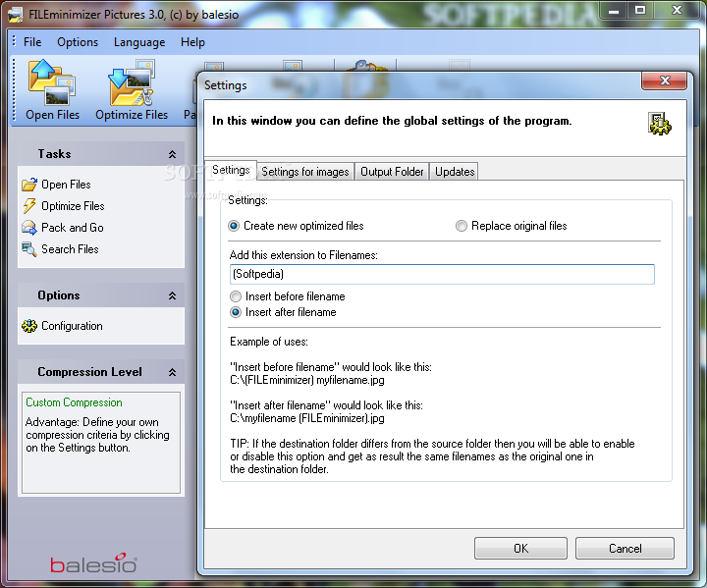Screen dimensions: 707x588
Task: Click Configuration link in Options
Action: point(72,326)
